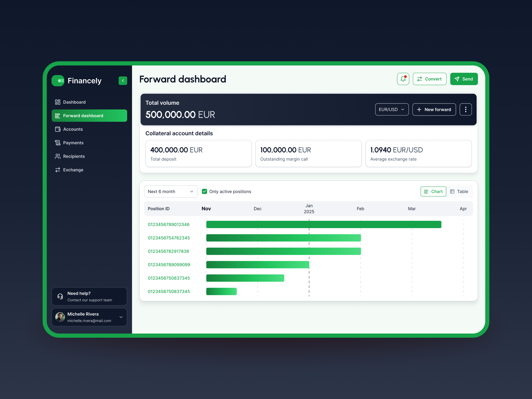
Task: Uncheck Only active positions
Action: coord(205,191)
